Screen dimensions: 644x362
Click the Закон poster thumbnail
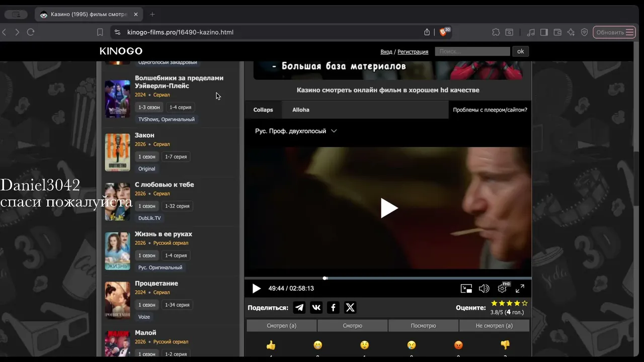(117, 152)
